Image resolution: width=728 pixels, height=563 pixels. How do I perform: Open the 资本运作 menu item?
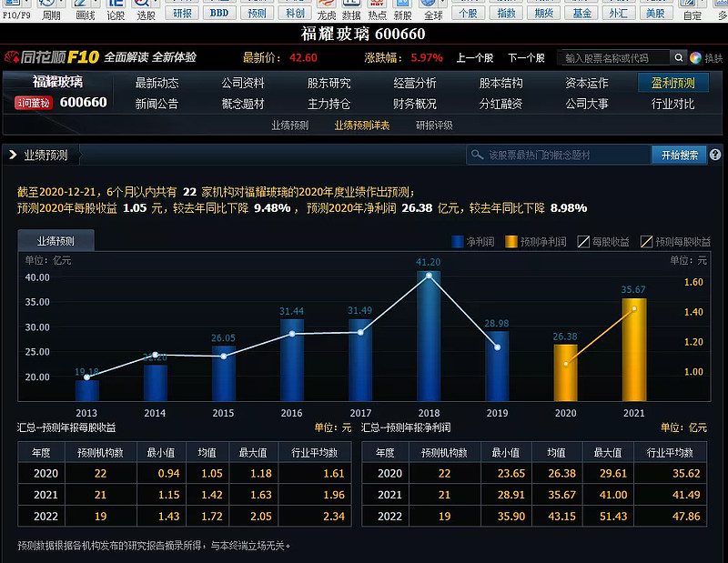[587, 83]
